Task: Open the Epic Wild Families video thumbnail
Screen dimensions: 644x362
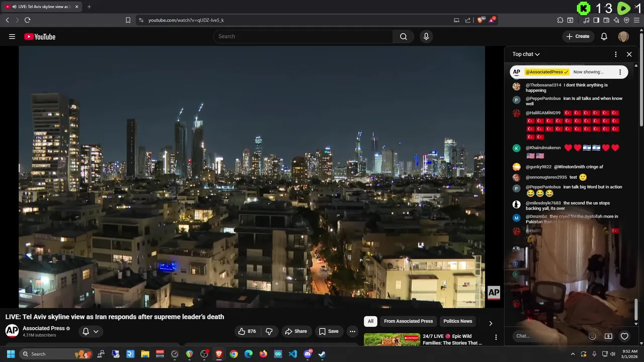Action: 392,339
